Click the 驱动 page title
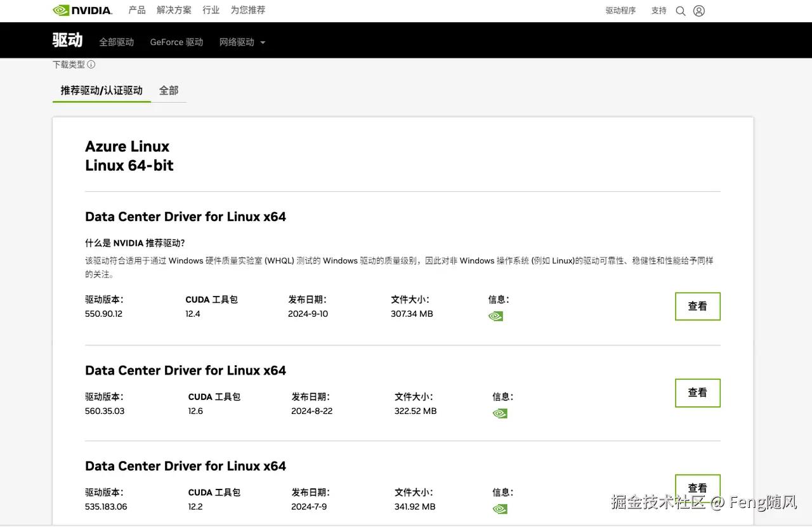The width and height of the screenshot is (812, 527). (67, 40)
